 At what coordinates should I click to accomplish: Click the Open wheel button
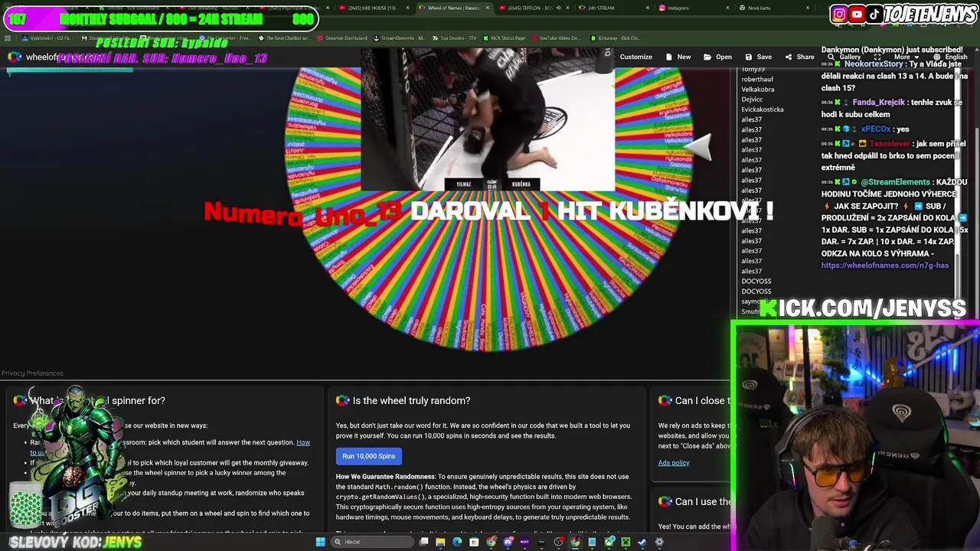point(718,57)
